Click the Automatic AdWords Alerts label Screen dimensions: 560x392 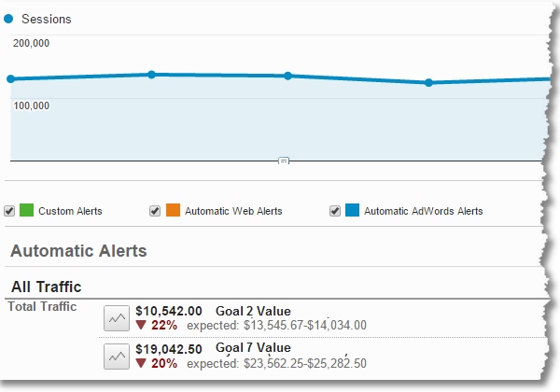(x=423, y=211)
